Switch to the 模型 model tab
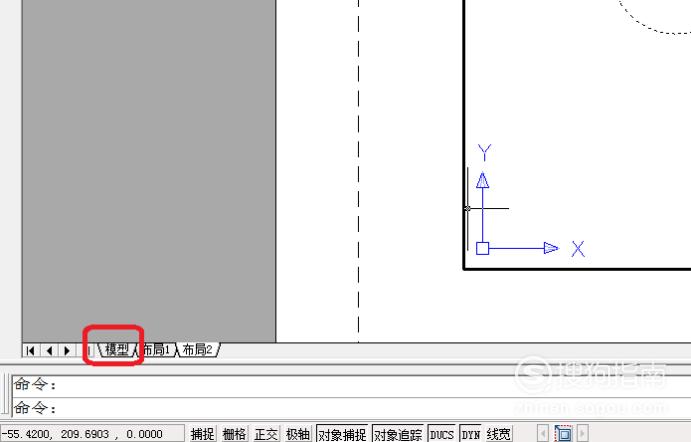Viewport: 691px width, 442px height. pos(117,350)
